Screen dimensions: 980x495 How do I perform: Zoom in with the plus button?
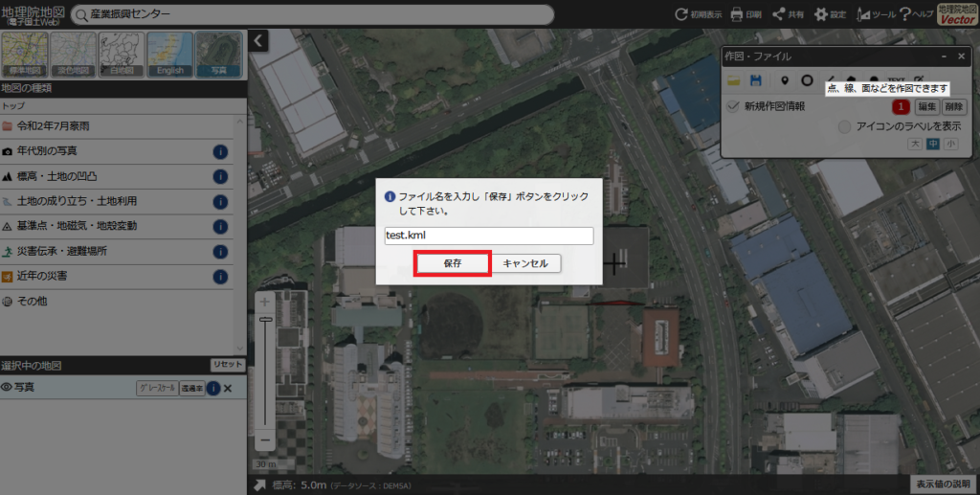click(x=265, y=303)
